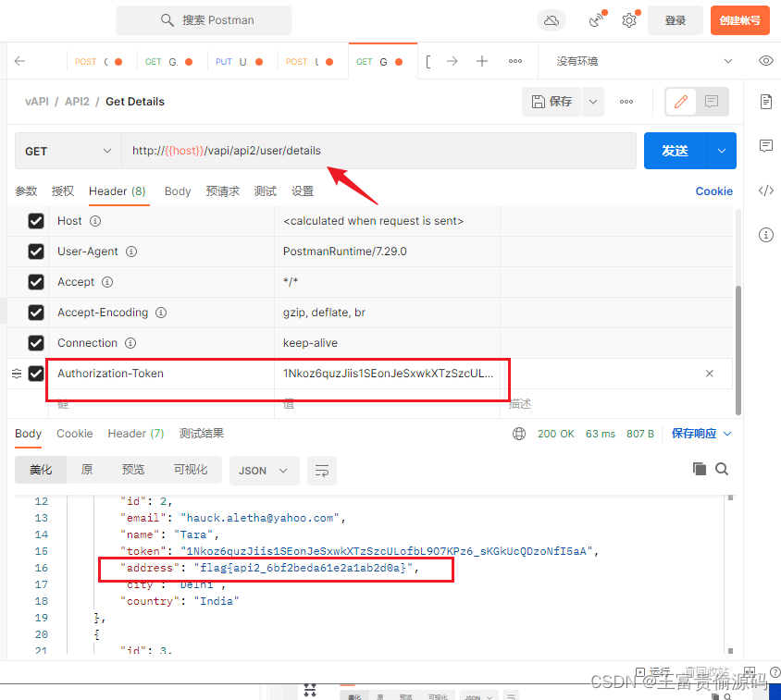
Task: Delete the Authorization-Token header row
Action: coord(710,374)
